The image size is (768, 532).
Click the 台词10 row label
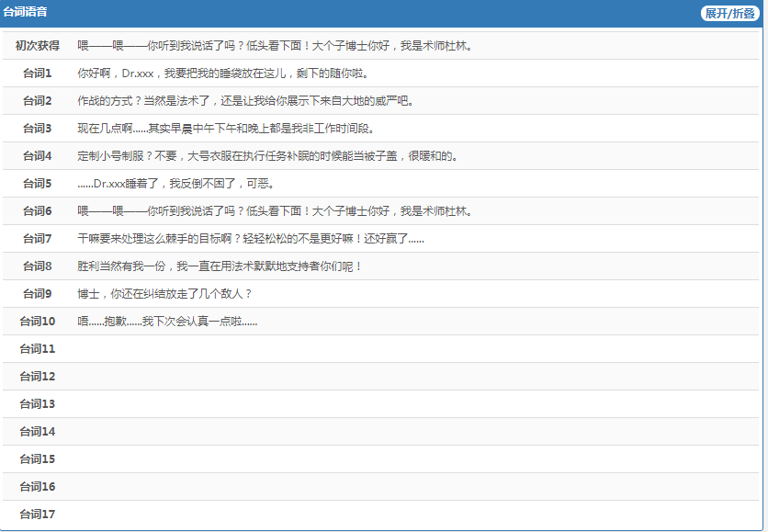(x=38, y=322)
